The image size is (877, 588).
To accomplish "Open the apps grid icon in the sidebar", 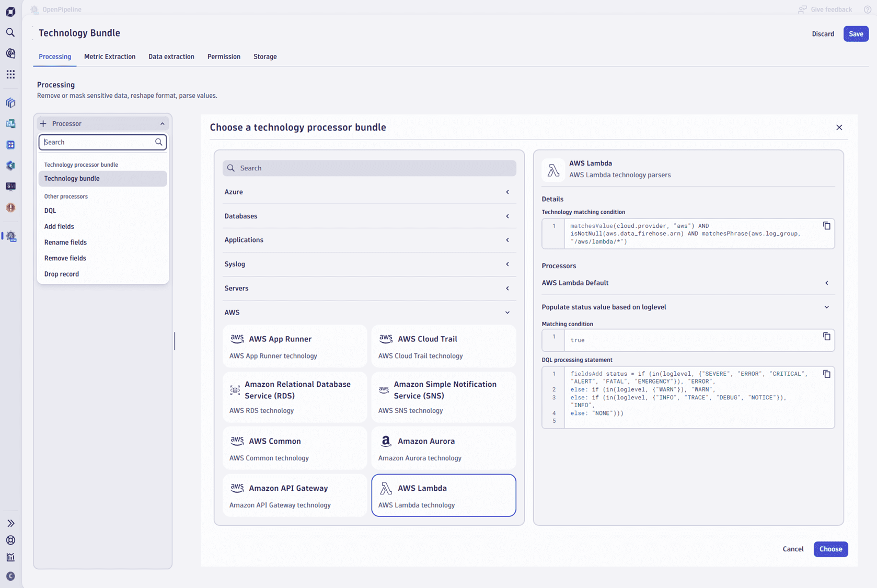I will coord(10,74).
